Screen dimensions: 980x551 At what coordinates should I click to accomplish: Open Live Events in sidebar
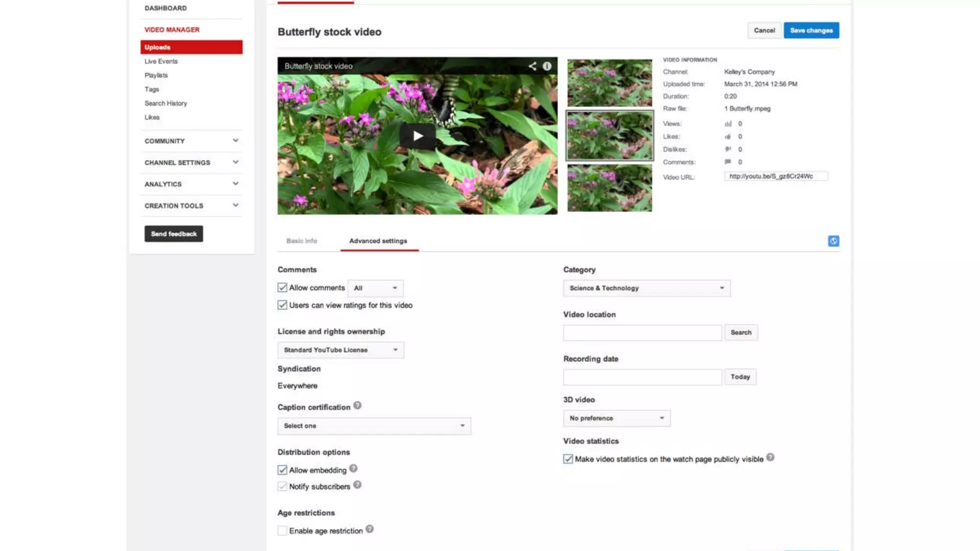click(161, 61)
